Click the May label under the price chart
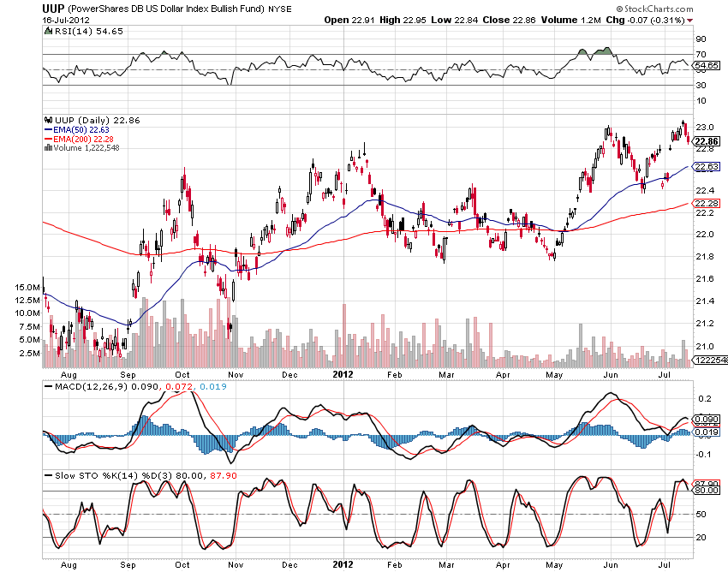The image size is (728, 572). [x=554, y=375]
